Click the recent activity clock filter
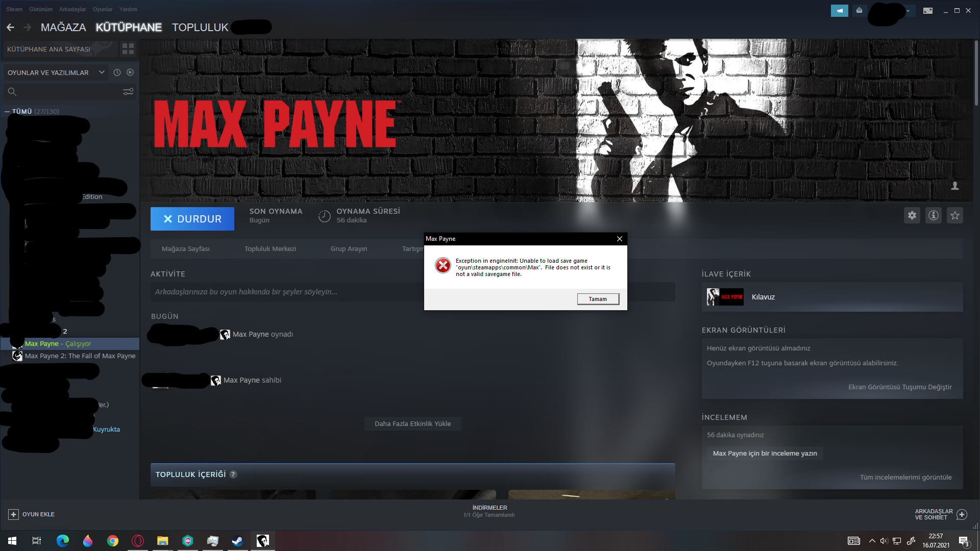 (117, 72)
